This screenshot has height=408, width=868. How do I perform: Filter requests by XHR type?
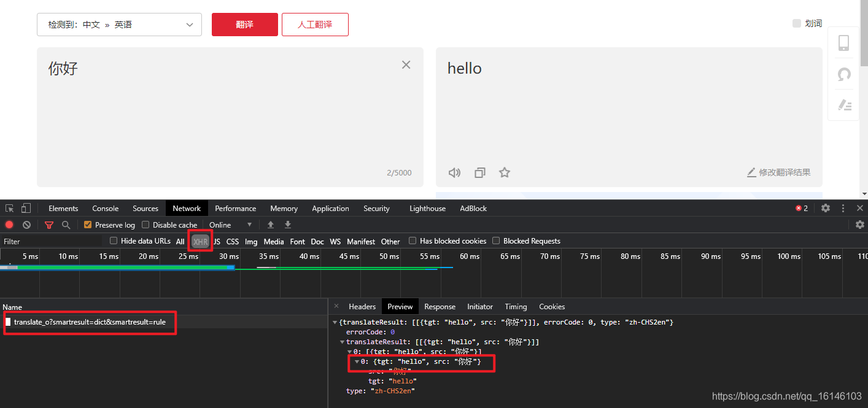pyautogui.click(x=200, y=241)
